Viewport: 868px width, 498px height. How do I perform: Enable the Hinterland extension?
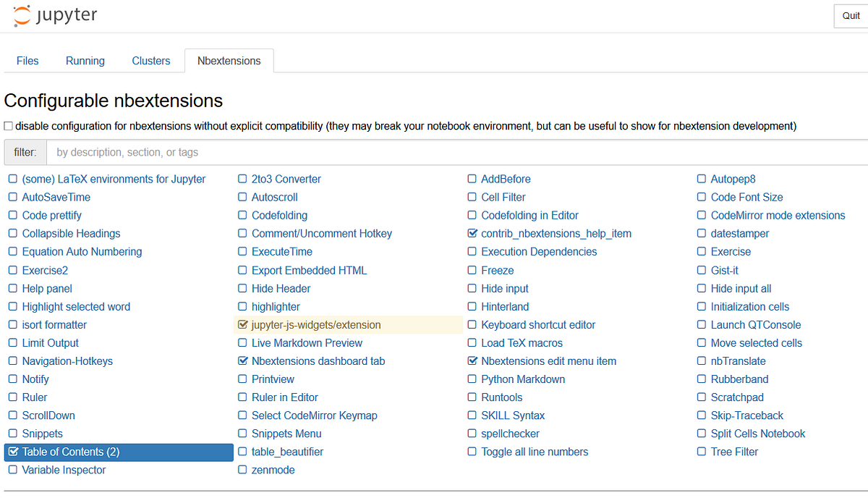click(472, 306)
